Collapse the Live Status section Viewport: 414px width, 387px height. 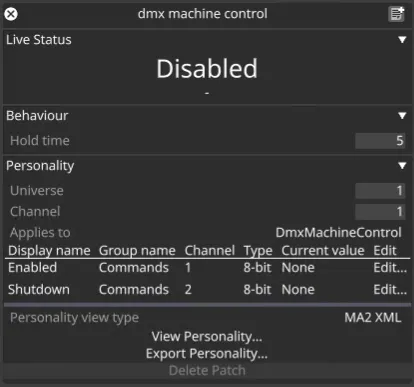402,40
